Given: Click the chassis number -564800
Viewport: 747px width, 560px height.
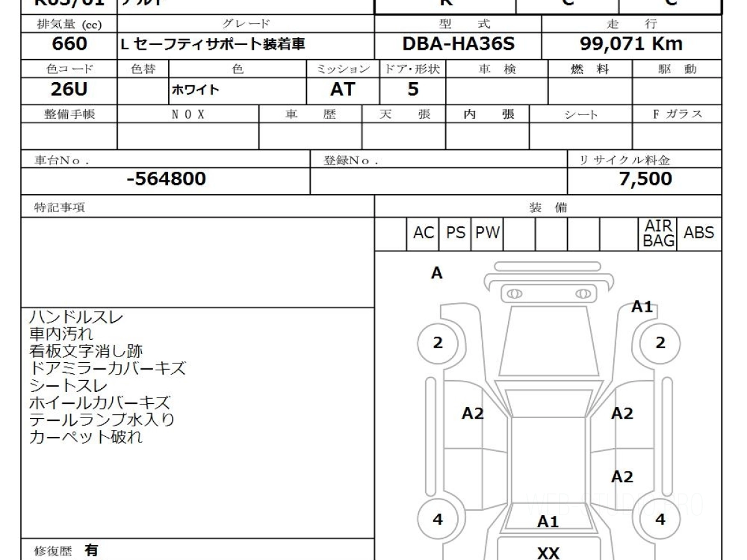Looking at the screenshot, I should [x=166, y=179].
